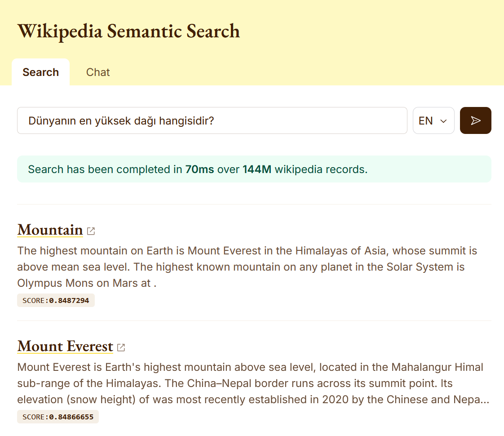Click the search completed status banner
Viewport: 504px width, 436px height.
pos(254,169)
